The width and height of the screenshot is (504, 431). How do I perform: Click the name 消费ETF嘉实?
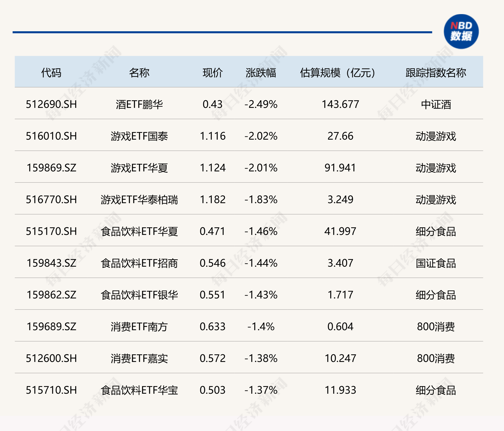click(x=139, y=358)
